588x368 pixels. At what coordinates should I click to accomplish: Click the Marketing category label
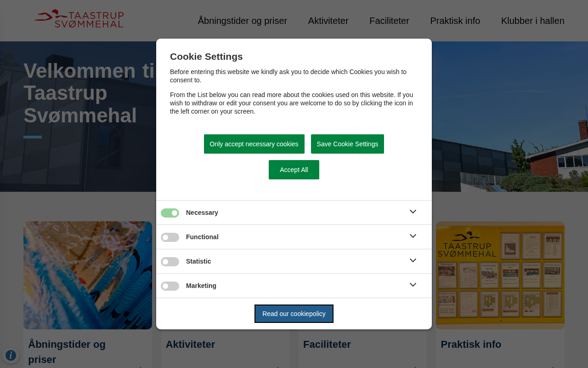pos(201,286)
